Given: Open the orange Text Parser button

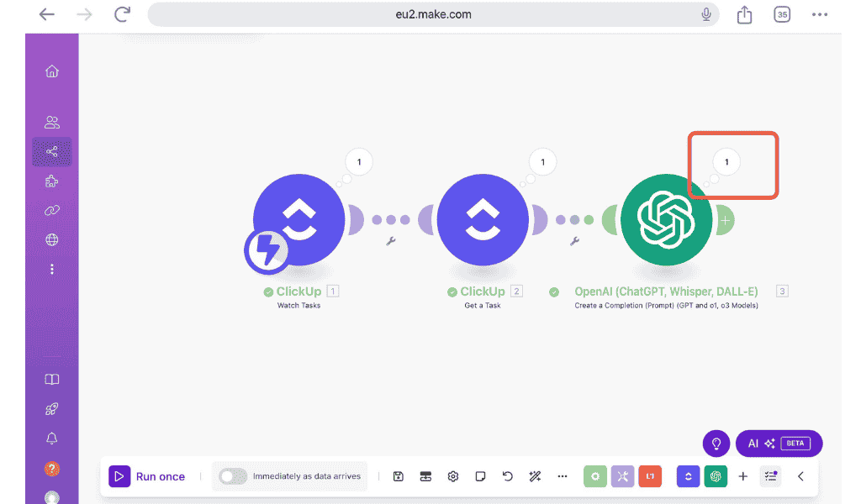Looking at the screenshot, I should (650, 476).
